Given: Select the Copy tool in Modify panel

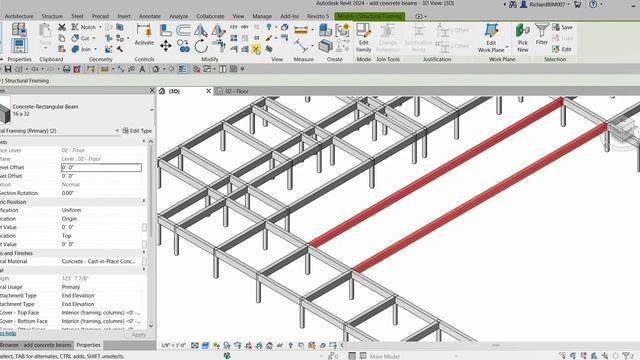Looking at the screenshot, I should 184,46.
